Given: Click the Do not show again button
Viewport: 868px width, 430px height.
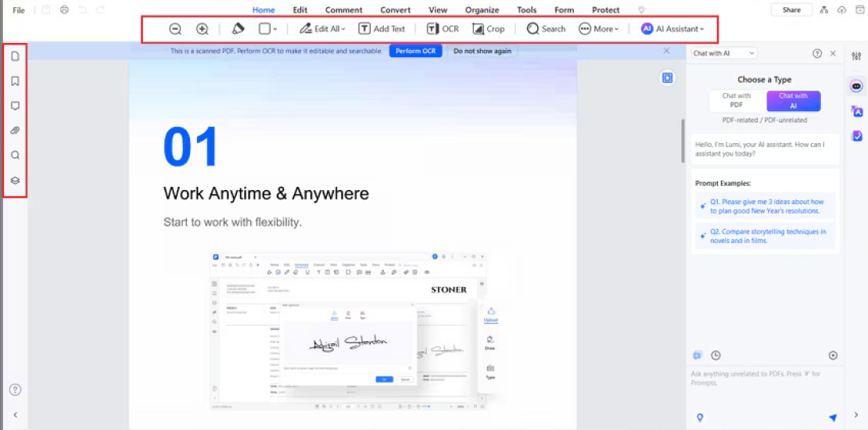Looking at the screenshot, I should coord(482,51).
